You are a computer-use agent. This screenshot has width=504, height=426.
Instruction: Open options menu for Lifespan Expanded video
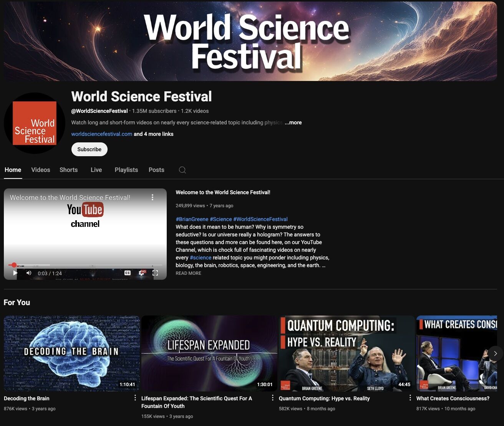point(272,398)
